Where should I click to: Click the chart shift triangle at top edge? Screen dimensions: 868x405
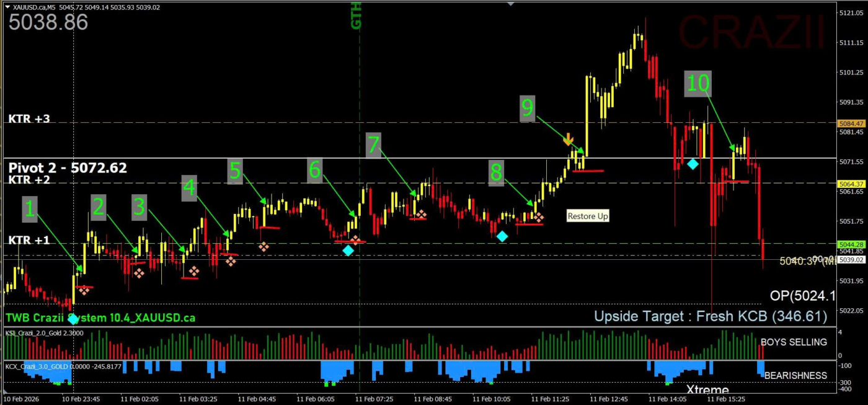click(510, 3)
